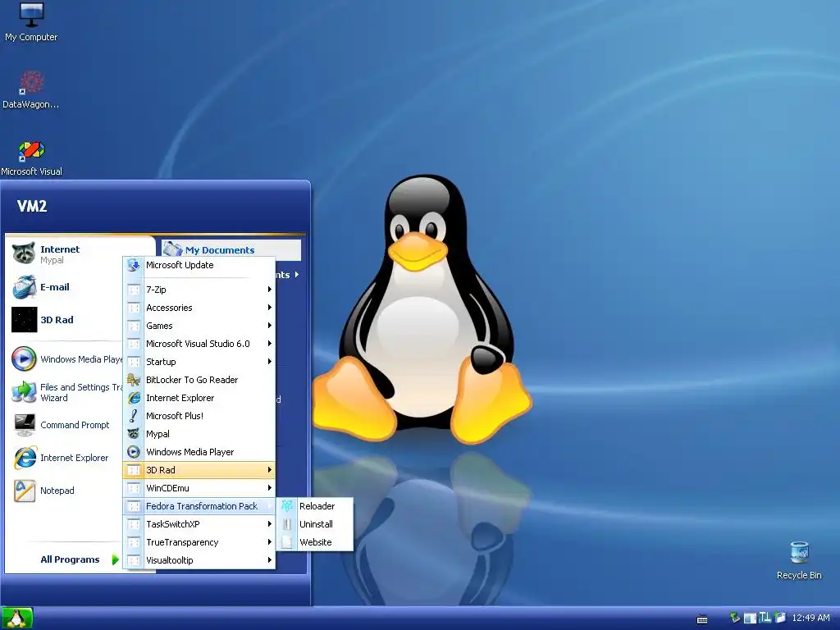The image size is (840, 630).
Task: Open Microsoft Visual desktop shortcut
Action: coord(31,157)
